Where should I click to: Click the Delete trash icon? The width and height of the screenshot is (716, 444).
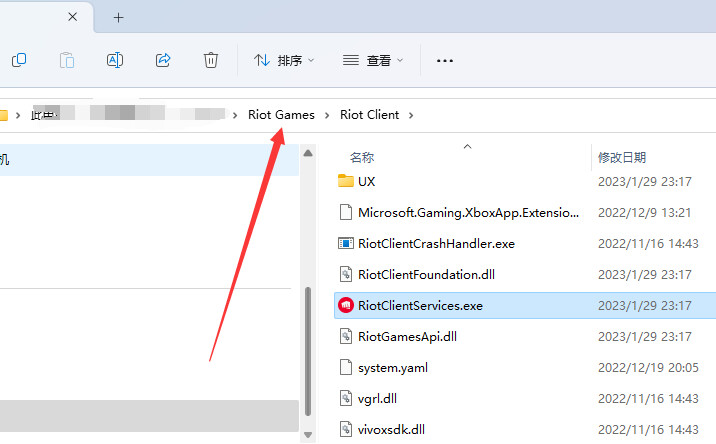pyautogui.click(x=211, y=60)
